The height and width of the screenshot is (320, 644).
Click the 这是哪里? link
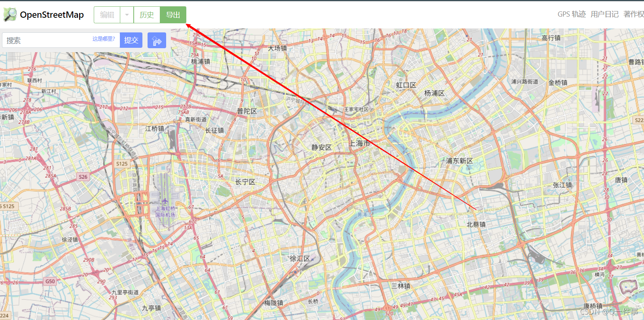tap(104, 39)
